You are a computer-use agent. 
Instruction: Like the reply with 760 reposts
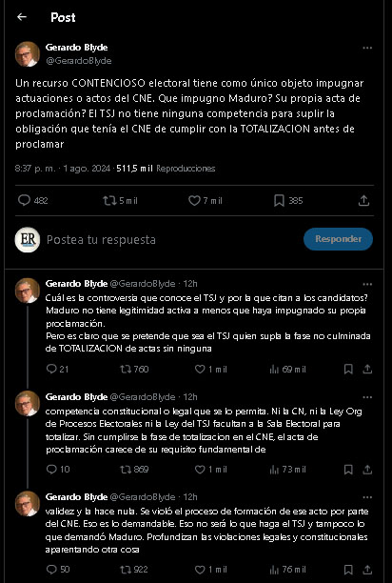coord(210,370)
